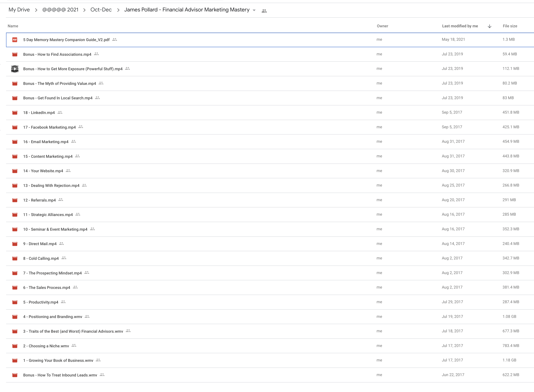The height and width of the screenshot is (392, 534).
Task: Click the PDF icon of 5 Day Memory Mastery guide
Action: click(x=15, y=40)
